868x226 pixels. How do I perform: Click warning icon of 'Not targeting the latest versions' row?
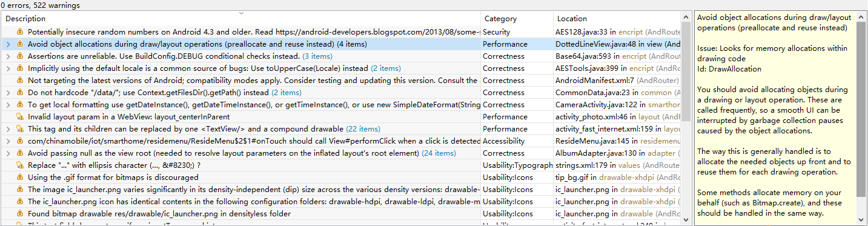(19, 81)
